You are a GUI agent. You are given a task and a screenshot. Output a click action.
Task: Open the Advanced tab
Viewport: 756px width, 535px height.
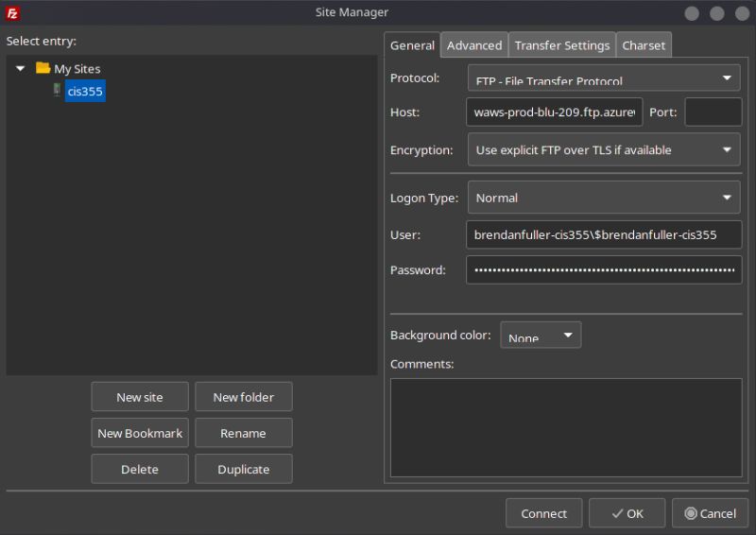(x=474, y=45)
